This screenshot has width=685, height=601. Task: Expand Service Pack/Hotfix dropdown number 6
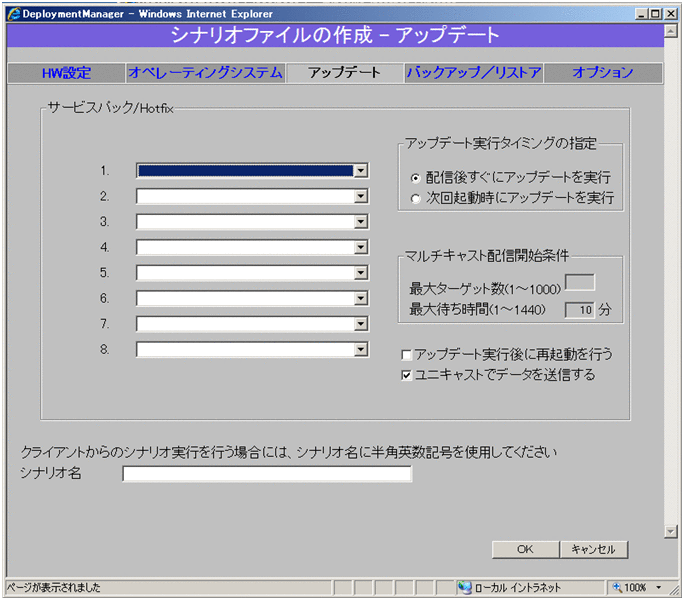tap(360, 299)
